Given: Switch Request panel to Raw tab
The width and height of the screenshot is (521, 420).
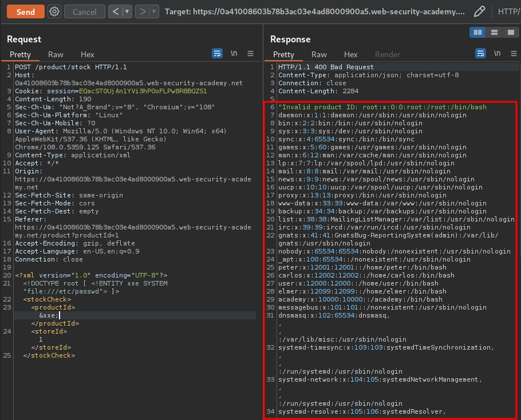Looking at the screenshot, I should pyautogui.click(x=56, y=54).
